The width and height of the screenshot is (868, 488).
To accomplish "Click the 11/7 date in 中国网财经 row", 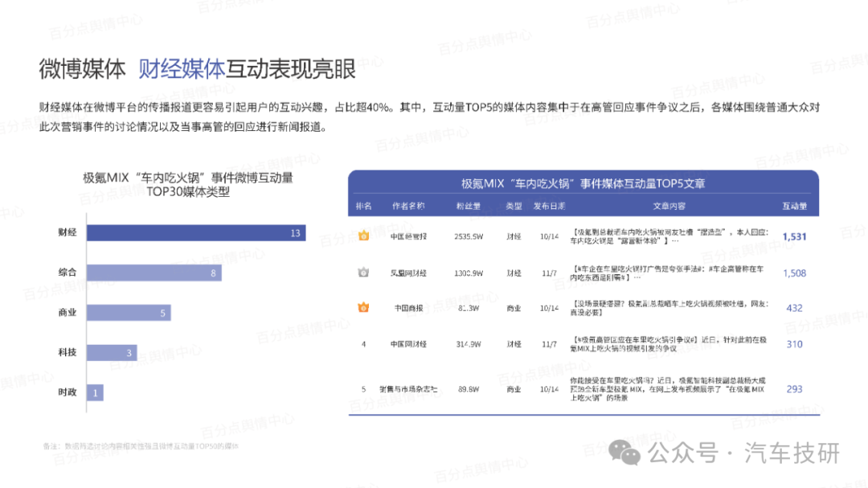I will (x=549, y=344).
